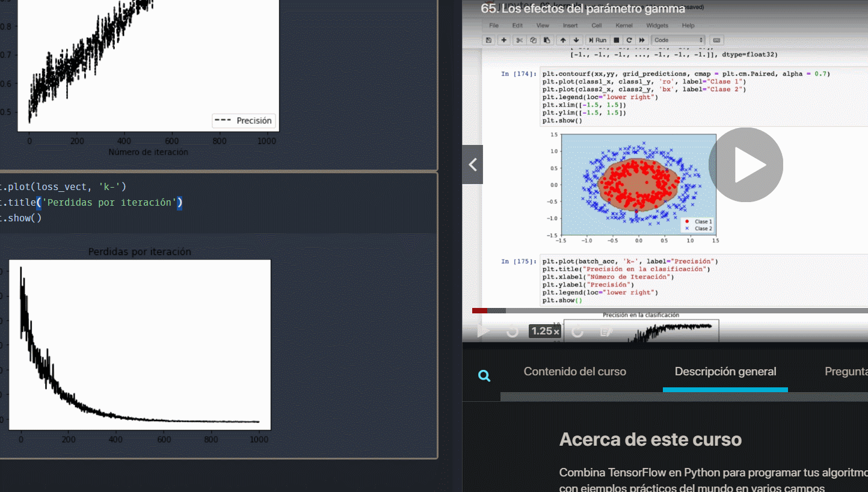Click the restart-and-run-all double-arrow icon
Image resolution: width=868 pixels, height=492 pixels.
[x=642, y=40]
